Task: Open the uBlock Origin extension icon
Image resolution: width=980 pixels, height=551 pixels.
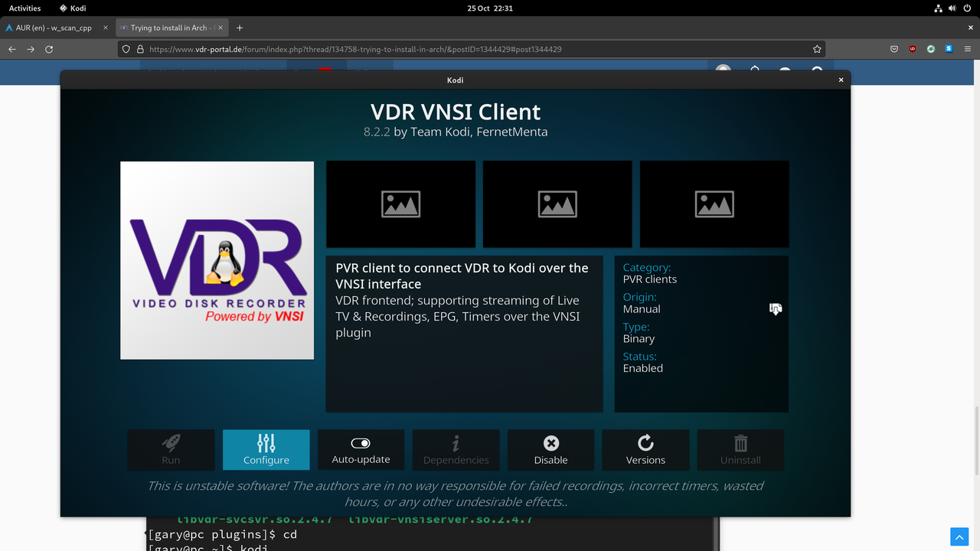Action: (912, 48)
